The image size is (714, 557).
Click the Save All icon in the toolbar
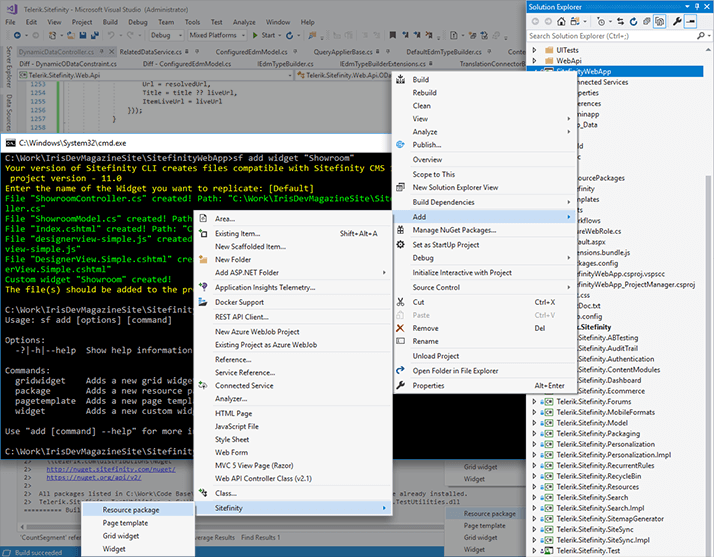pyautogui.click(x=95, y=35)
